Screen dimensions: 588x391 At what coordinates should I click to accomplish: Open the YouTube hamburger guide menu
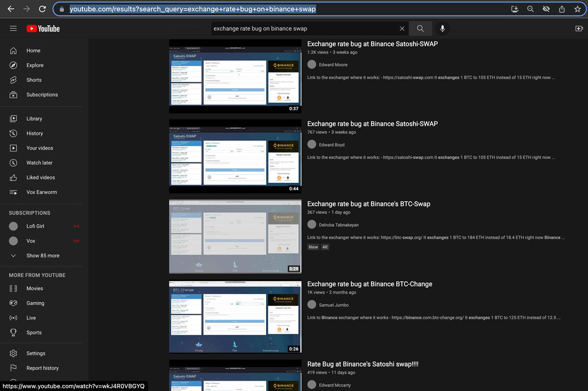13,28
